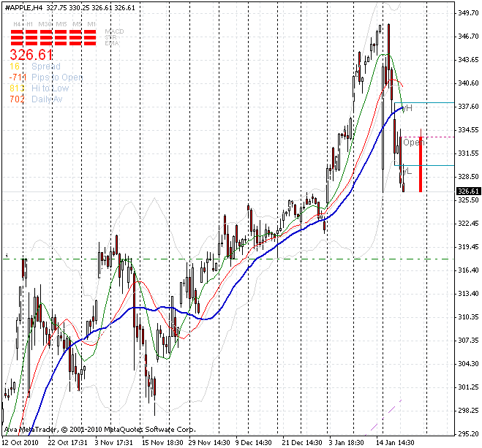
Task: Click the 12 Oct 2010 date label
Action: (x=20, y=443)
